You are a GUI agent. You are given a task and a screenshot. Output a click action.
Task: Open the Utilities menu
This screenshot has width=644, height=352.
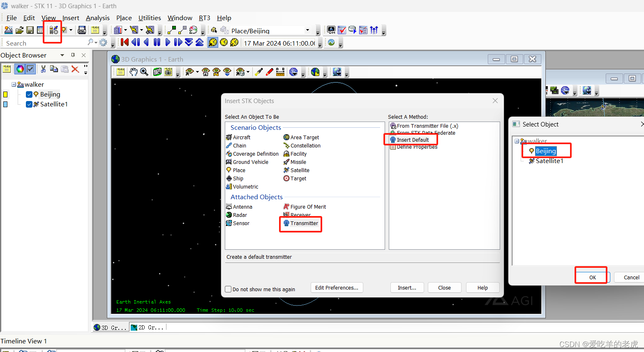[150, 18]
